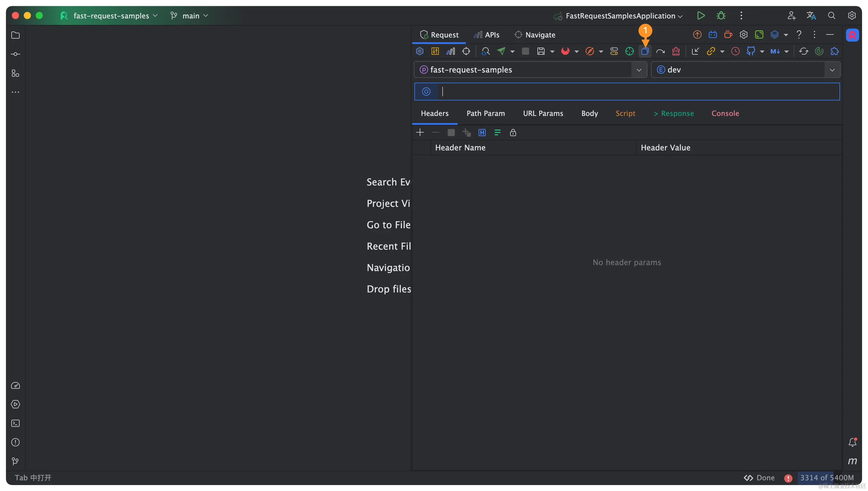Toggle the blue H header icon

click(482, 133)
